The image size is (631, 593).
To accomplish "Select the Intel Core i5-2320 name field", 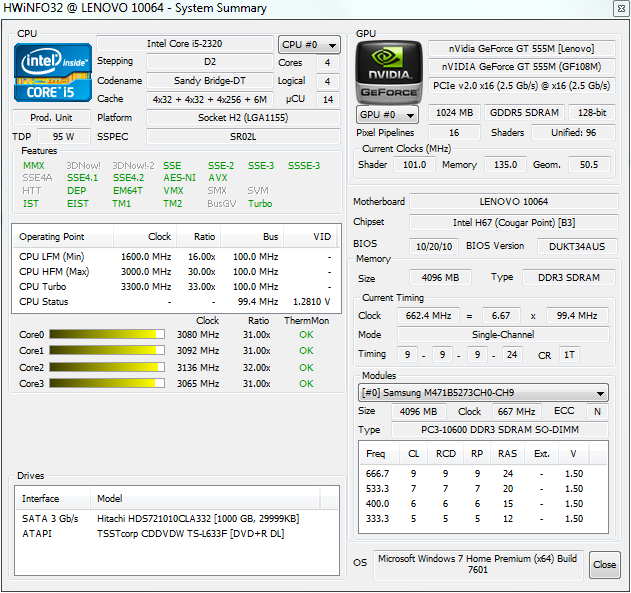I will click(185, 45).
